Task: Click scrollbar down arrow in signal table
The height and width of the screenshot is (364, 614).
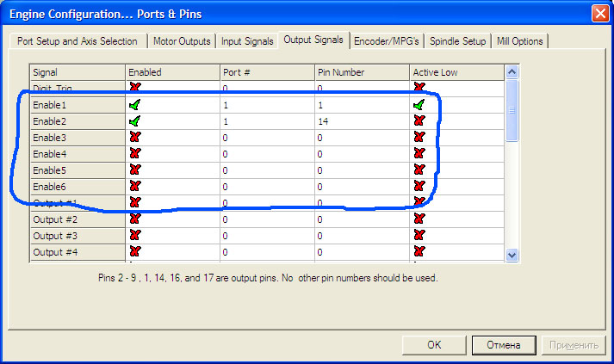Action: (512, 255)
